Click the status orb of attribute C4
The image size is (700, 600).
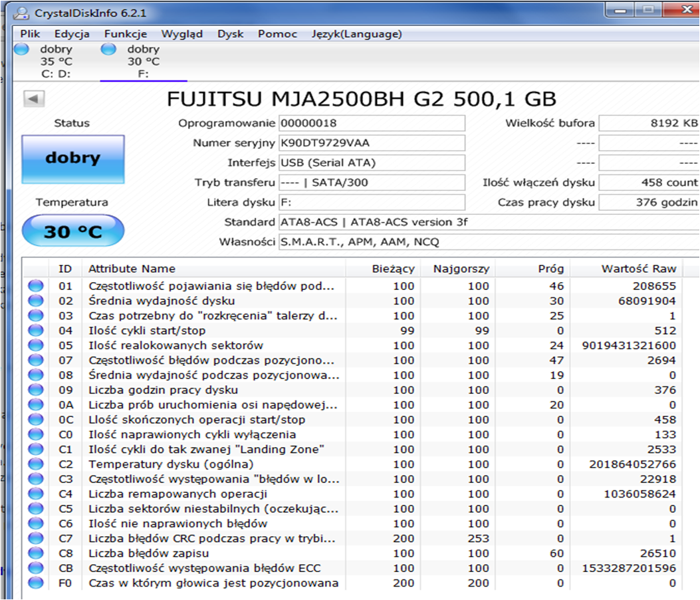click(x=36, y=494)
